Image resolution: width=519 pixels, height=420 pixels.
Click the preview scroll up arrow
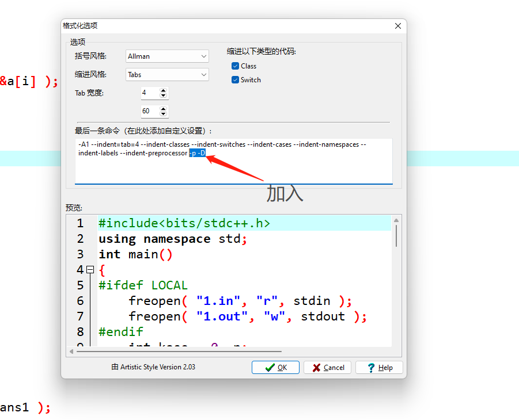pyautogui.click(x=396, y=220)
